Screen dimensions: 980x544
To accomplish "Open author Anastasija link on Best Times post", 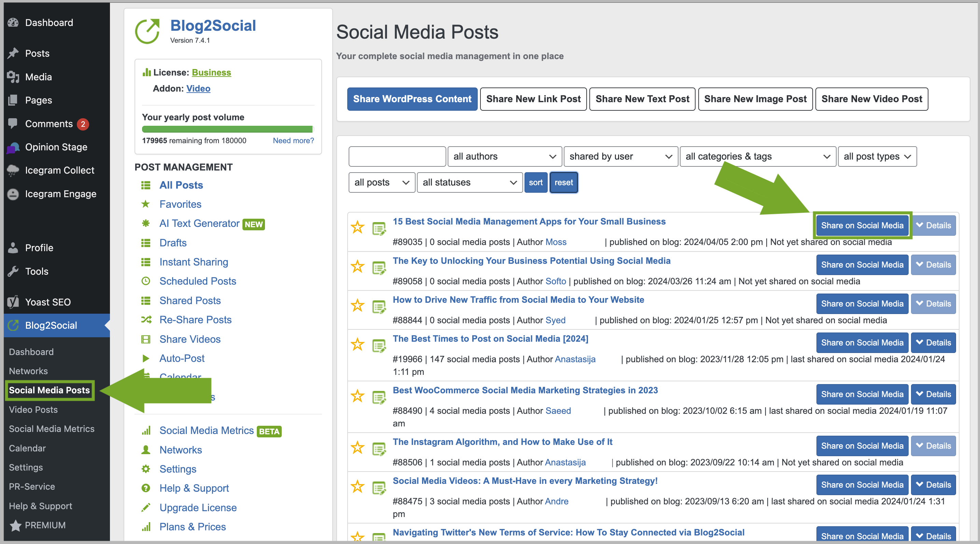I will pyautogui.click(x=575, y=359).
